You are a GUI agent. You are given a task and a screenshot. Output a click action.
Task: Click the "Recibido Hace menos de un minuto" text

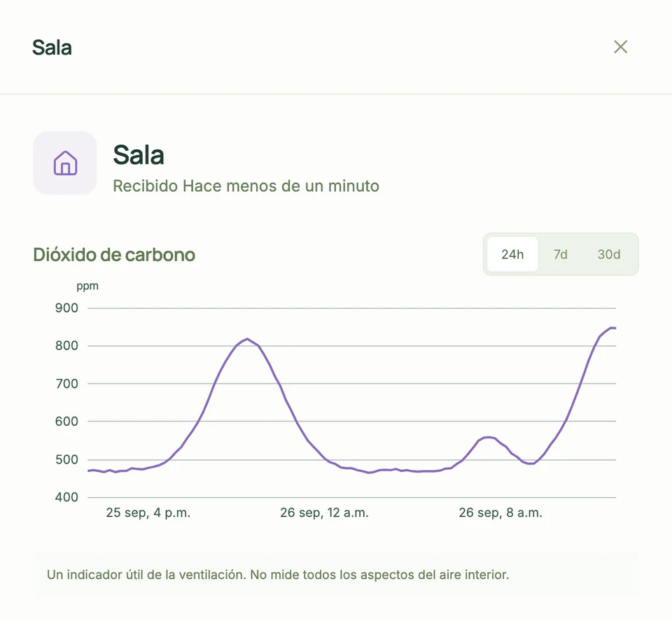(246, 186)
